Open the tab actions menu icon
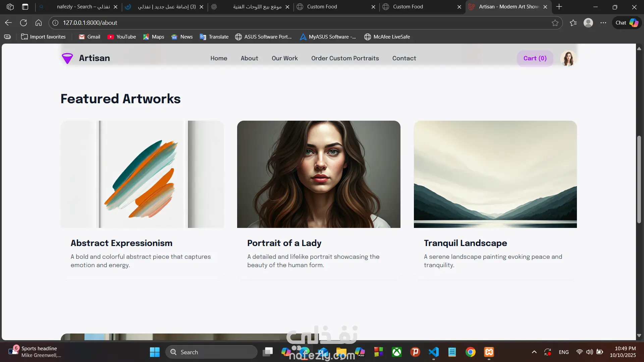The image size is (644, 362). click(x=25, y=7)
